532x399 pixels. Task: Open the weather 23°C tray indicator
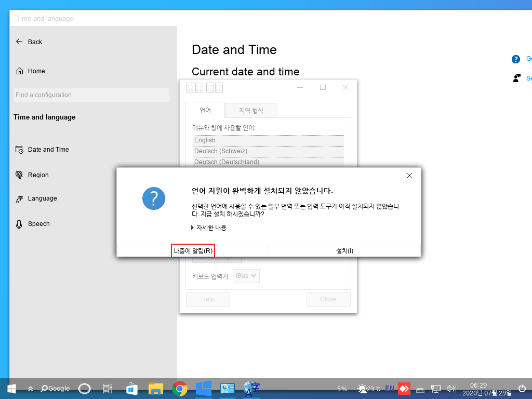(369, 389)
